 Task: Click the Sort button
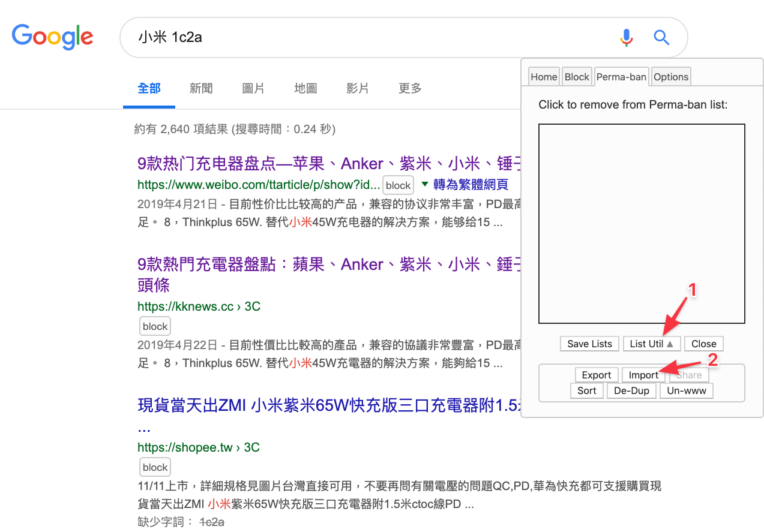pyautogui.click(x=587, y=390)
